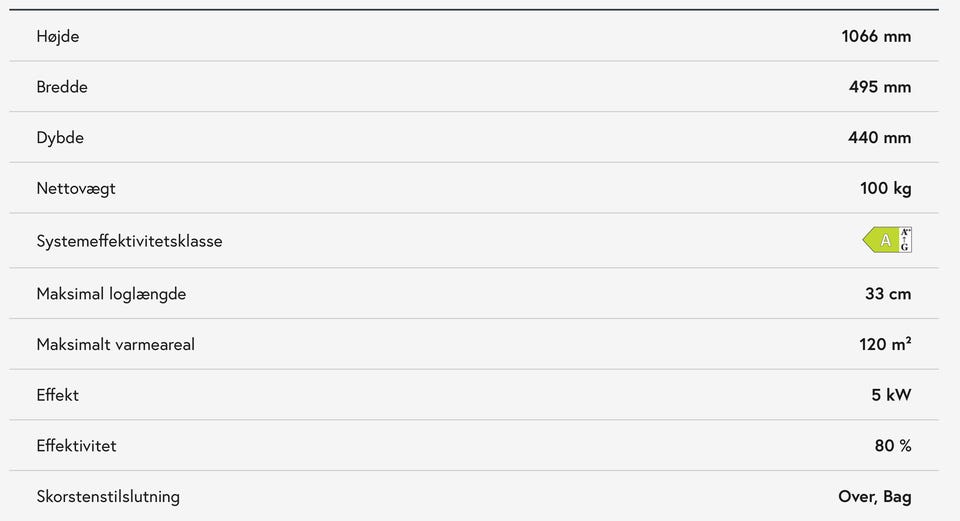Select the Systemeffektivitetsklasse label
Image resolution: width=960 pixels, height=521 pixels.
[x=129, y=241]
